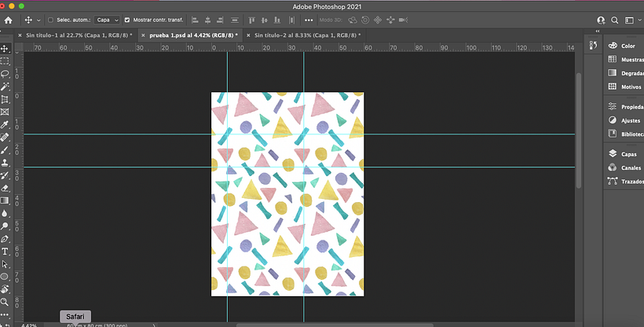Screen dimensions: 644x327
Task: Select the Blur tool
Action: click(5, 214)
